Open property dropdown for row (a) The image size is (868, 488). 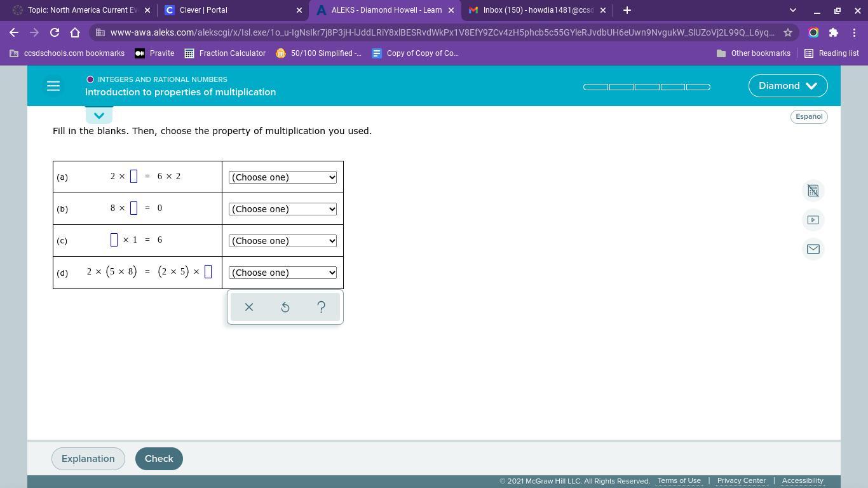click(283, 177)
